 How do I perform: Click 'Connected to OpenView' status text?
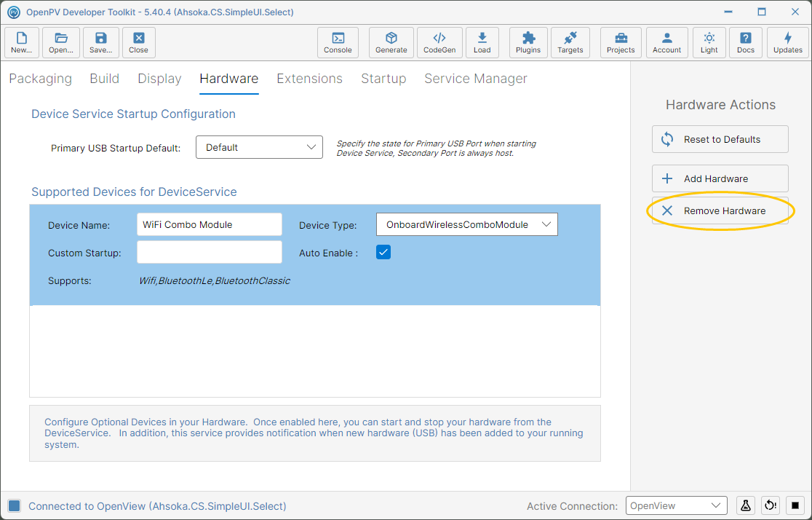pyautogui.click(x=157, y=506)
